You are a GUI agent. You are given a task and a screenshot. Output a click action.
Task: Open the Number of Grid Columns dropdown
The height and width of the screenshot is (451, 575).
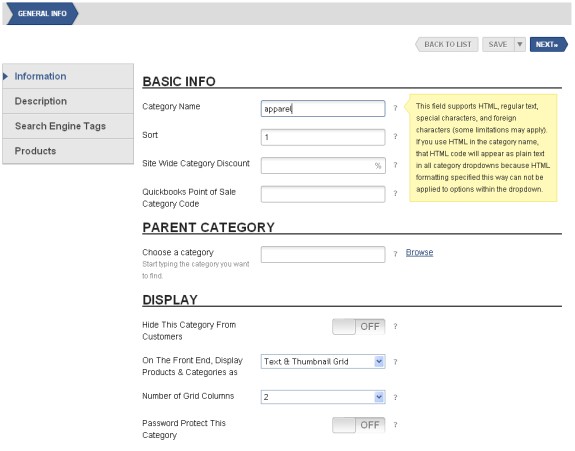(323, 397)
